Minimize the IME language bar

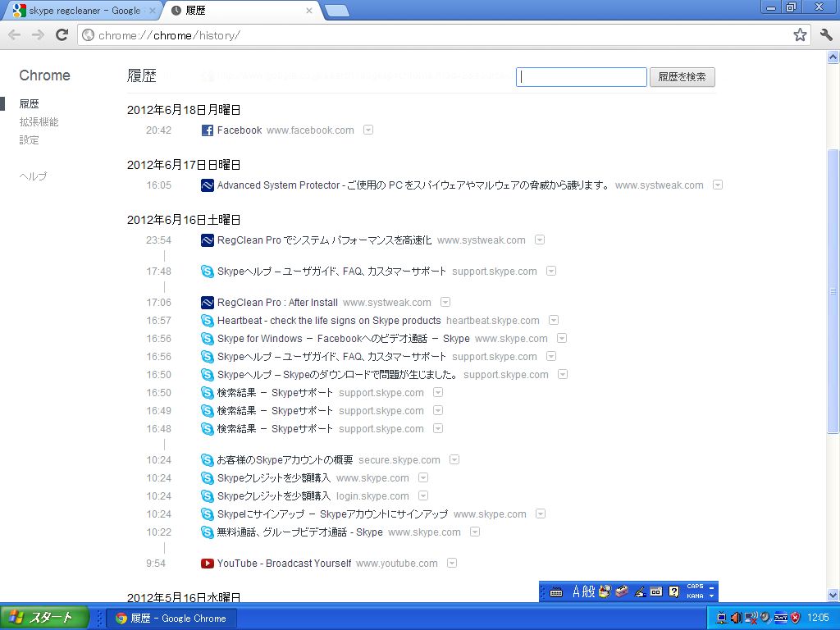point(711,587)
